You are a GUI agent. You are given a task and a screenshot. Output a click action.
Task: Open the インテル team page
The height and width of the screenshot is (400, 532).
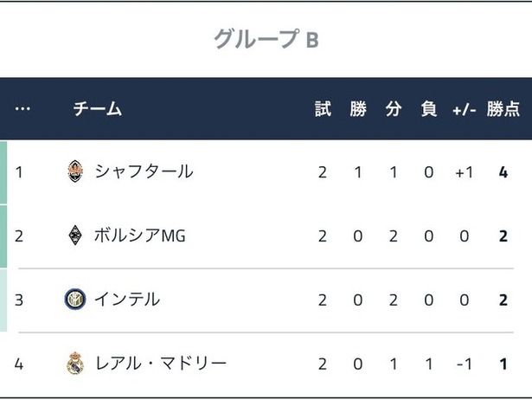127,300
